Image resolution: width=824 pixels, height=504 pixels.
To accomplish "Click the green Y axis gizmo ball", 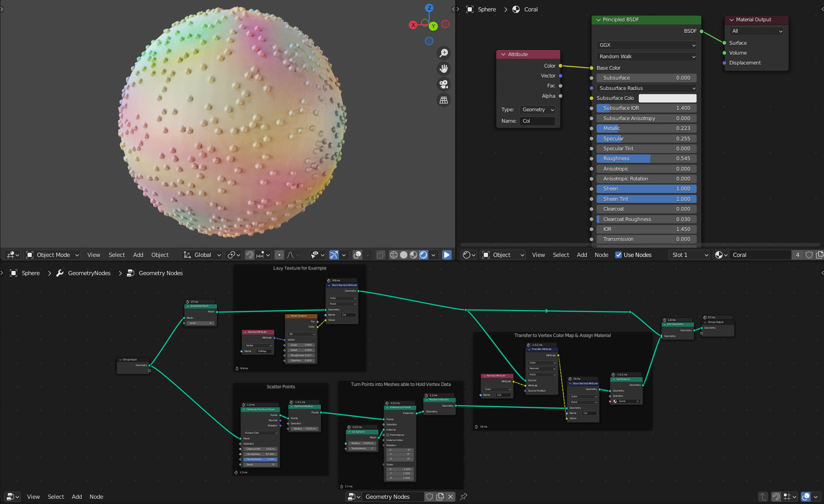I will 433,26.
